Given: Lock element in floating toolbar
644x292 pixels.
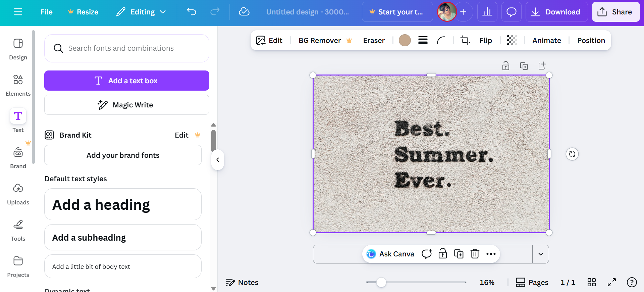Looking at the screenshot, I should click(x=443, y=254).
